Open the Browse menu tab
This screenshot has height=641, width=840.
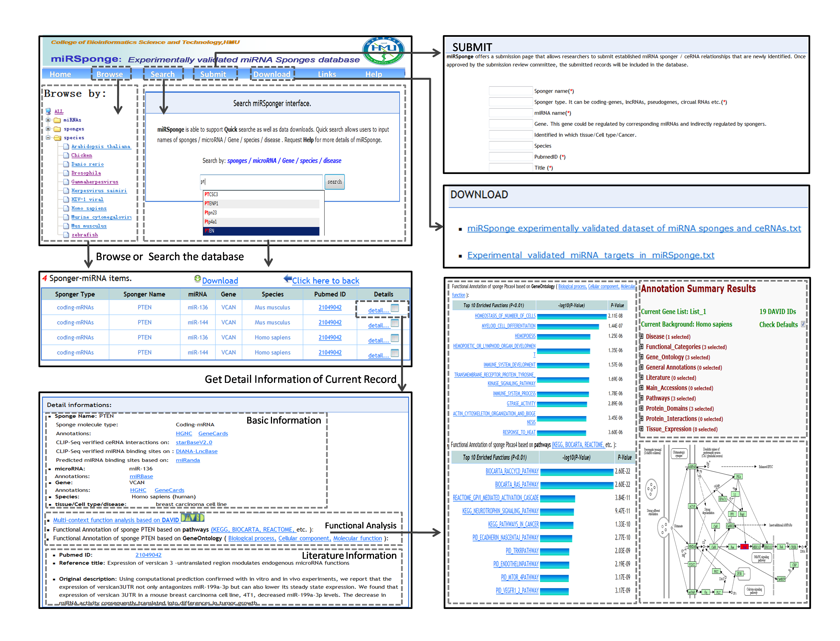[110, 74]
